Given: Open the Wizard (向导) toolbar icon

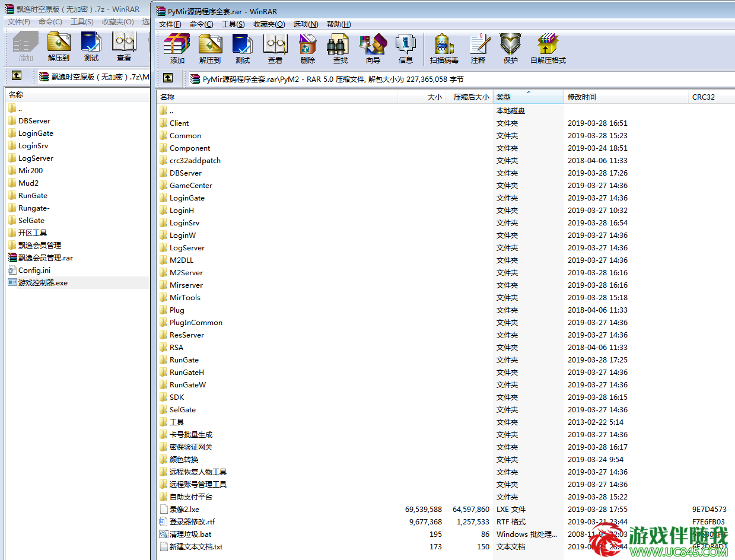Looking at the screenshot, I should tap(373, 49).
